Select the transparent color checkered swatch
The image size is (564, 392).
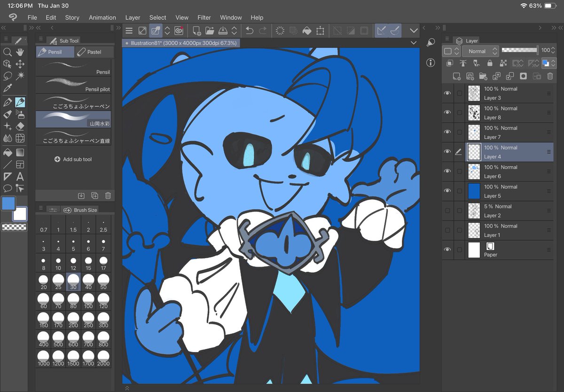click(14, 227)
